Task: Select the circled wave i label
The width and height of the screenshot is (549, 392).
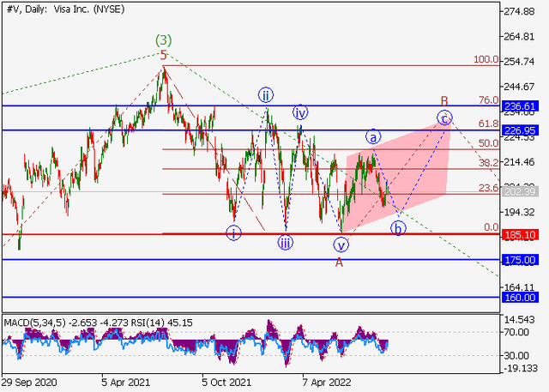Action: 233,232
